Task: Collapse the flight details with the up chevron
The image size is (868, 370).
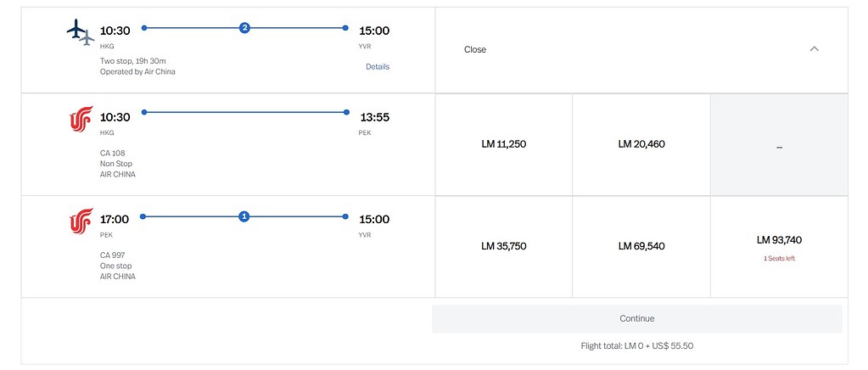Action: point(814,49)
